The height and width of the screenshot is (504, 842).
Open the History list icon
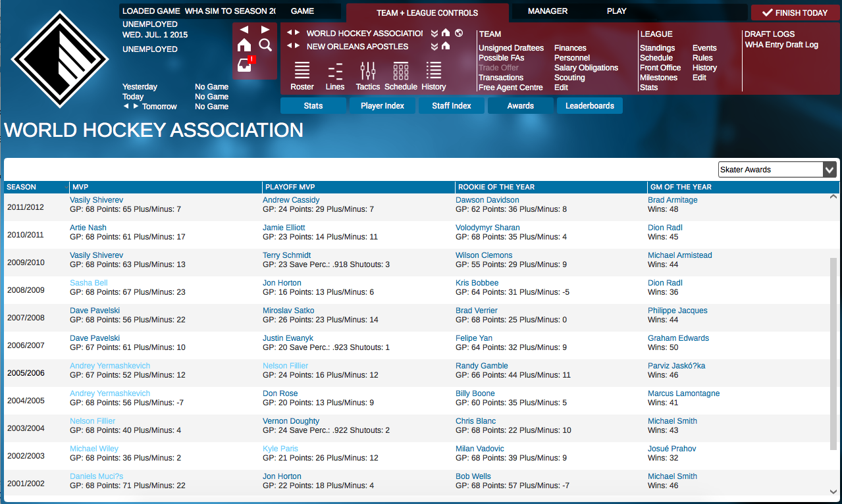pyautogui.click(x=434, y=76)
